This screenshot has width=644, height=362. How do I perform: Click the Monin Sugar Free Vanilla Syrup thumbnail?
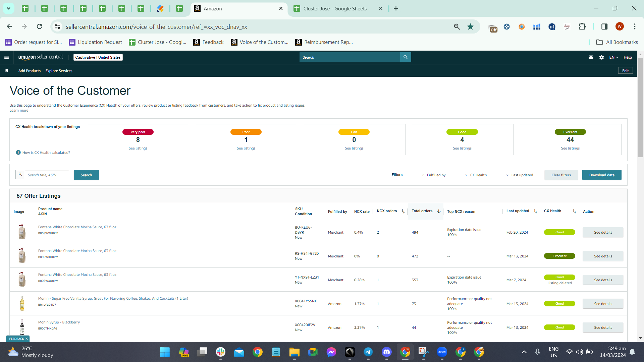(22, 304)
